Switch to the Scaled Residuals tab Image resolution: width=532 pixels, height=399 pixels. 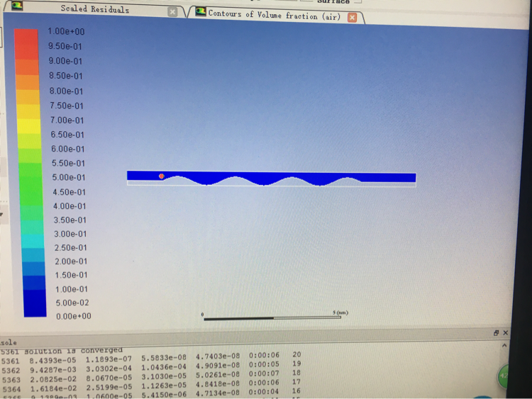click(94, 9)
